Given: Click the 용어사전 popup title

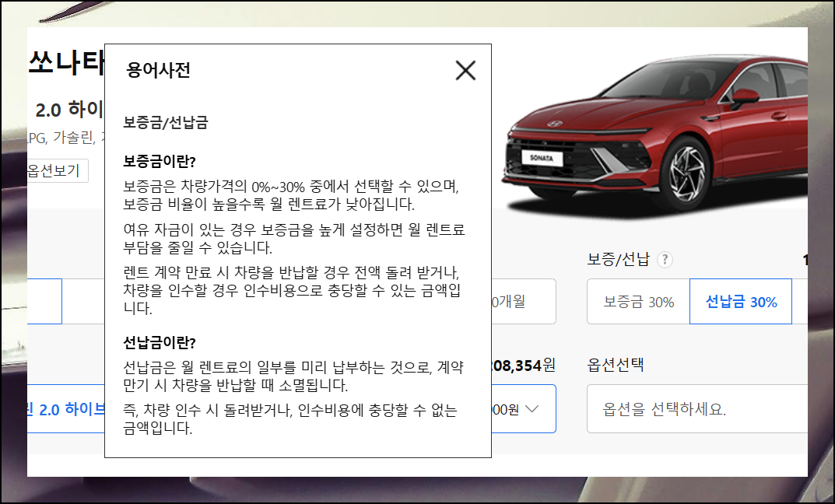Looking at the screenshot, I should point(158,70).
